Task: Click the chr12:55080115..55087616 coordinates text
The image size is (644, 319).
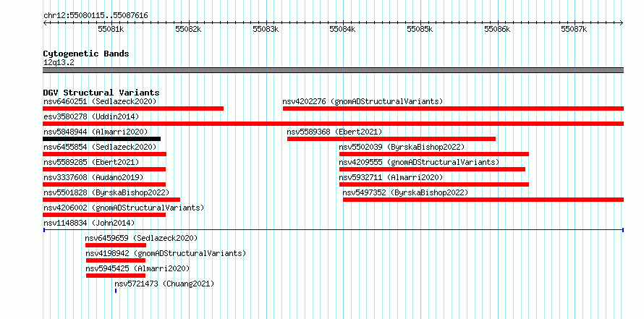Action: 96,15
